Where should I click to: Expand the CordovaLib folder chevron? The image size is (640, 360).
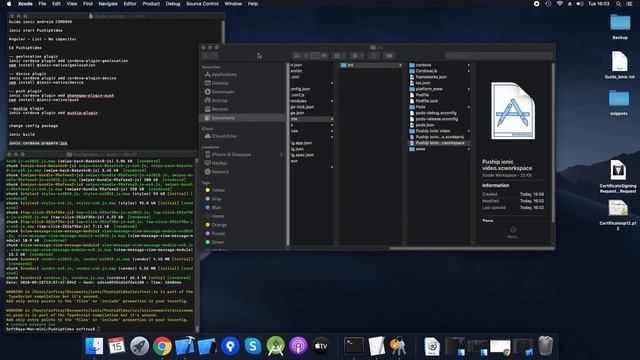(x=469, y=71)
